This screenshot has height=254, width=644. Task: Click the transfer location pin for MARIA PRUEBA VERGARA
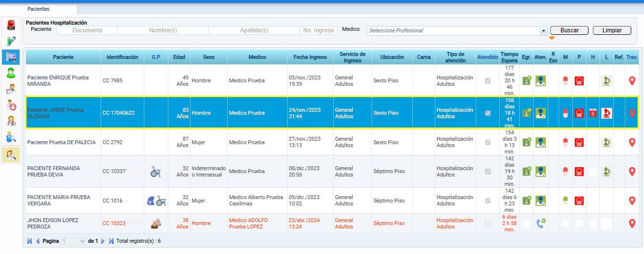[632, 201]
